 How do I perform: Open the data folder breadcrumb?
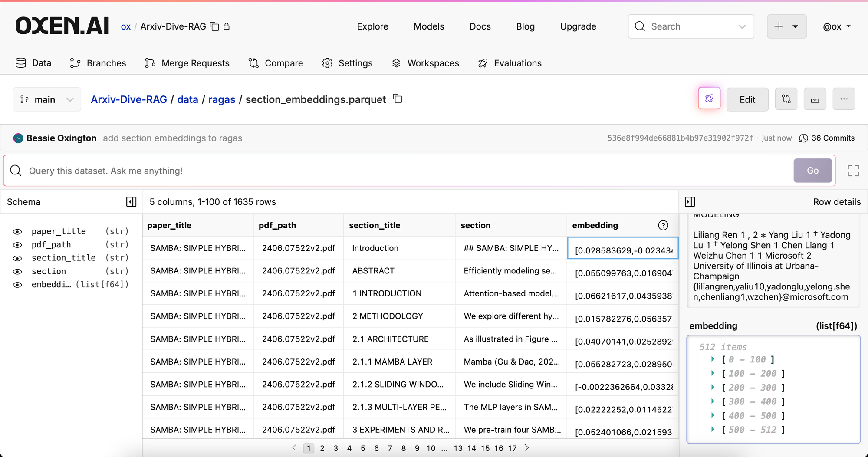(x=187, y=99)
